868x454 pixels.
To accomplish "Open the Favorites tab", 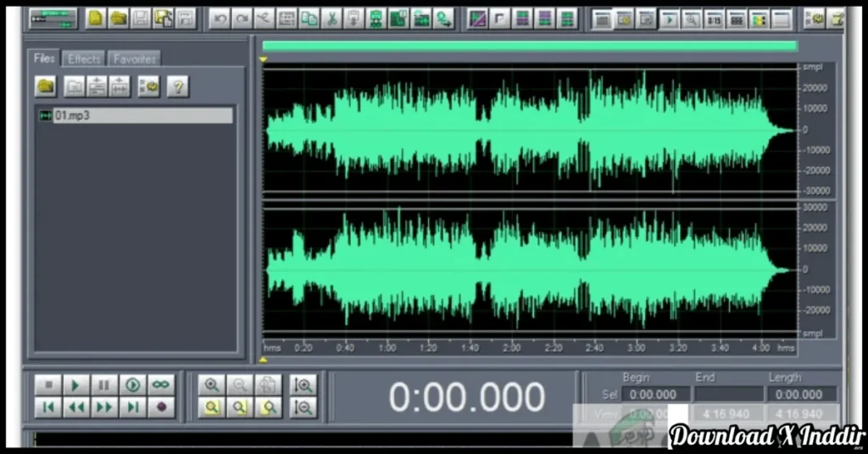I will pyautogui.click(x=135, y=58).
